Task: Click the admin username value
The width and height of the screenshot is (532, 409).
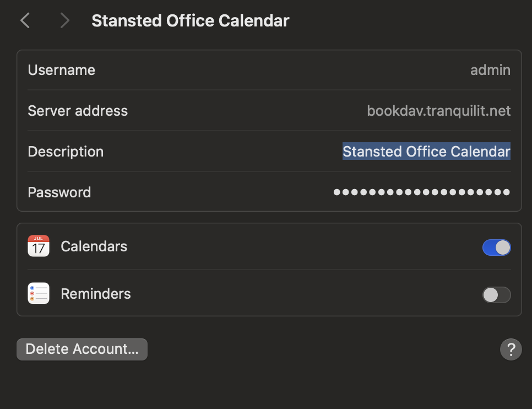Action: pos(490,71)
